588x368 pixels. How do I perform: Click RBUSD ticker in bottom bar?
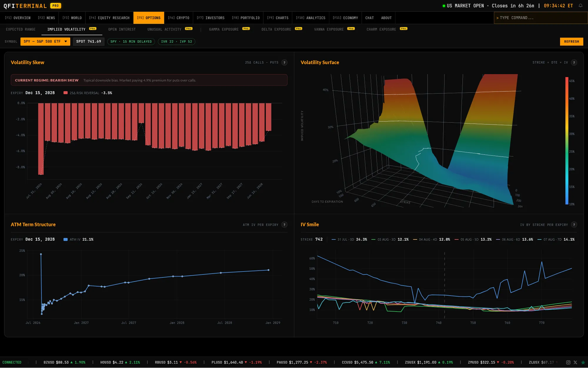[x=176, y=362]
